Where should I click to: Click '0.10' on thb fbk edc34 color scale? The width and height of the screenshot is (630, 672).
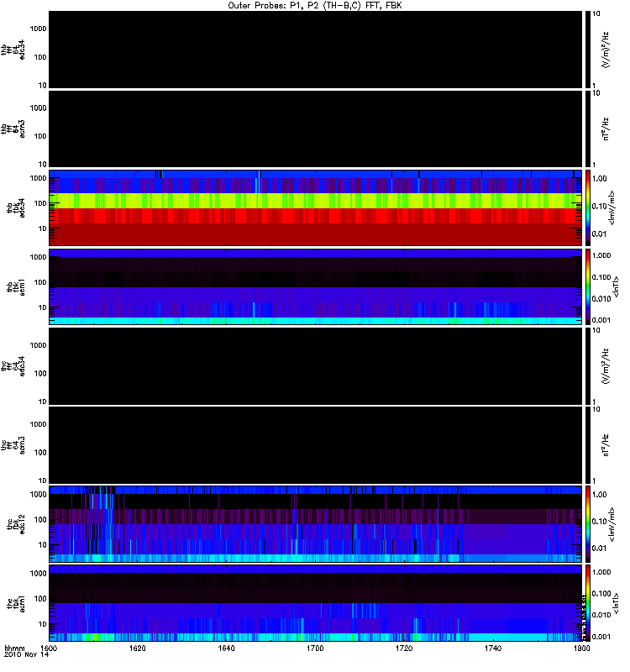(600, 207)
